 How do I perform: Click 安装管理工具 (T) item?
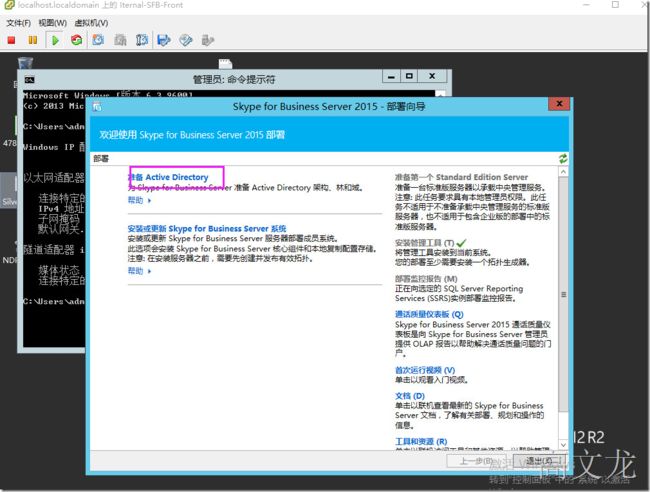pyautogui.click(x=424, y=243)
